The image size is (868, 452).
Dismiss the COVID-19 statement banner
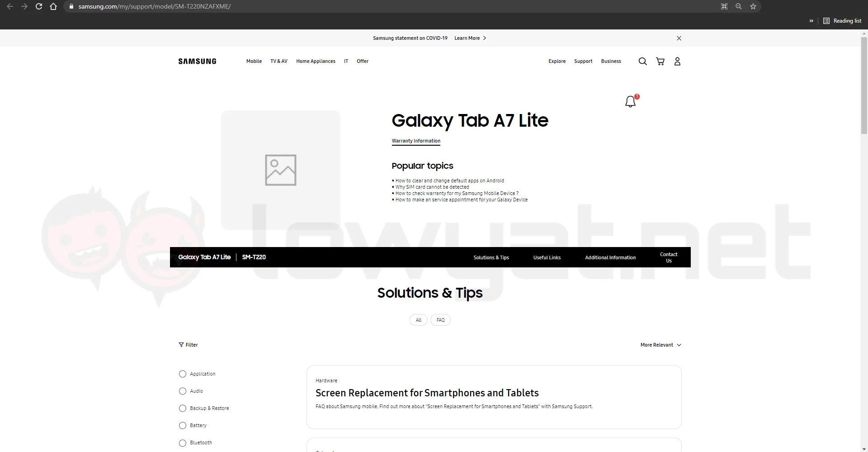tap(679, 38)
